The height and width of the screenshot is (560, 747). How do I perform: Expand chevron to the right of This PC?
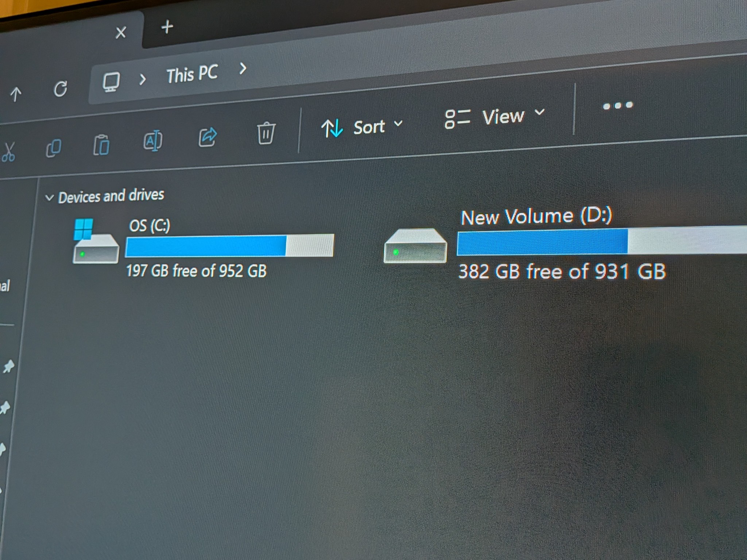pyautogui.click(x=243, y=68)
